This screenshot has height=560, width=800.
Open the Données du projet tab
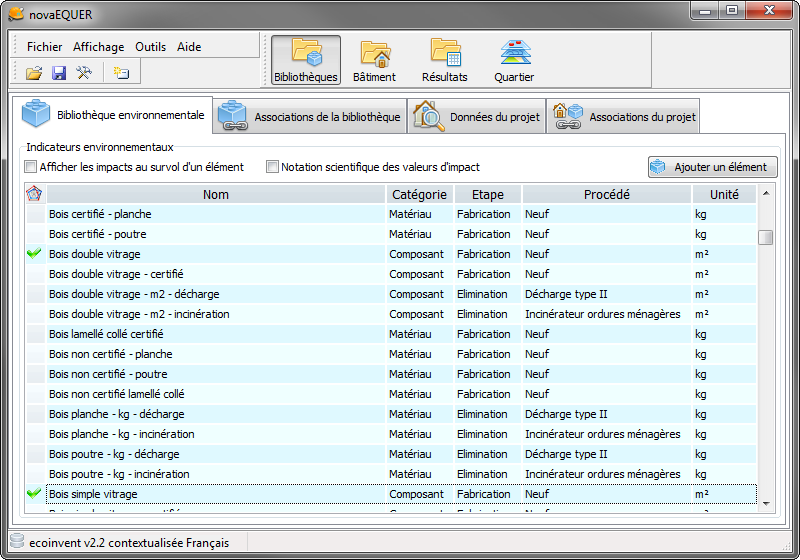point(477,116)
